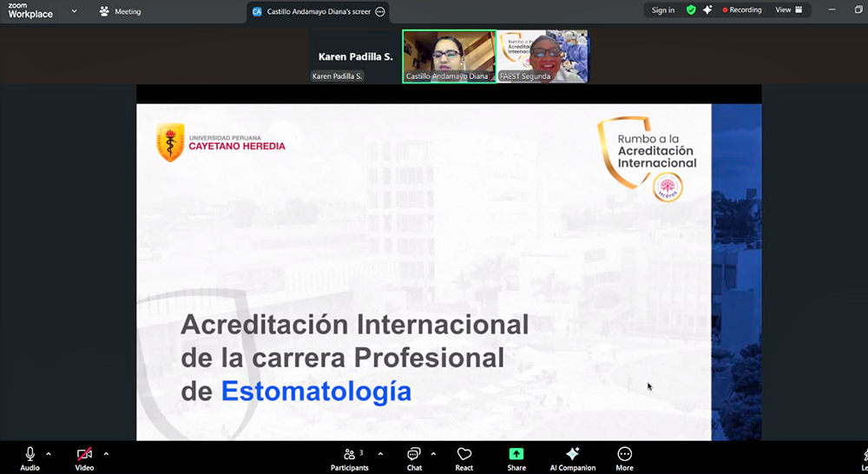Click the AI sparkle icon in top bar
This screenshot has width=868, height=474.
pyautogui.click(x=707, y=10)
